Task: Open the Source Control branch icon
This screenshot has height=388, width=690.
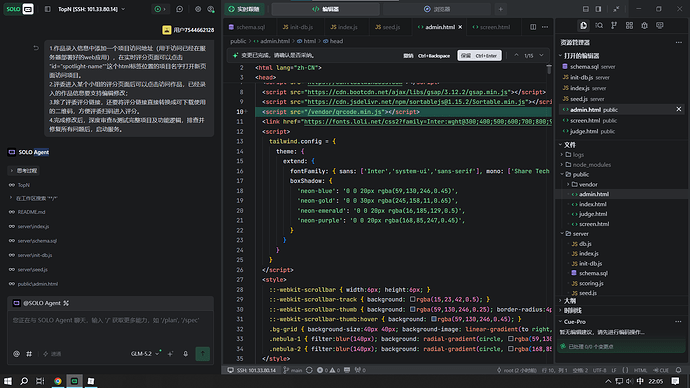Action: (x=614, y=26)
